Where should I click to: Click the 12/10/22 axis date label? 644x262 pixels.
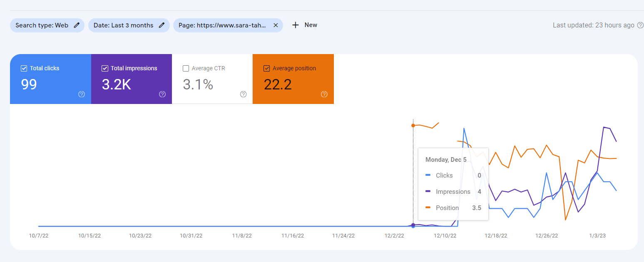[445, 235]
